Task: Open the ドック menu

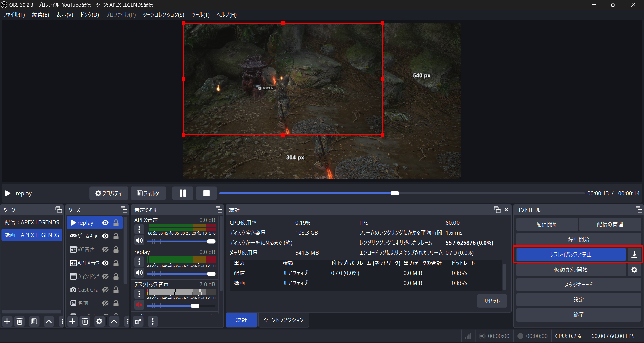Action: pyautogui.click(x=89, y=15)
